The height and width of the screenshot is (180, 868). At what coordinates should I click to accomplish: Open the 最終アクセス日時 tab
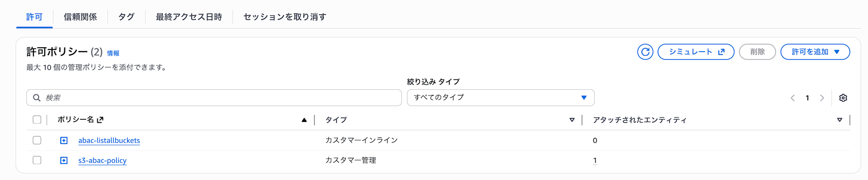pos(189,17)
